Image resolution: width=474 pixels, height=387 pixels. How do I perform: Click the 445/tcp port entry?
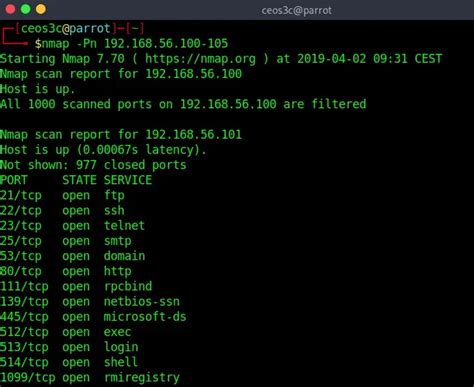(24, 317)
